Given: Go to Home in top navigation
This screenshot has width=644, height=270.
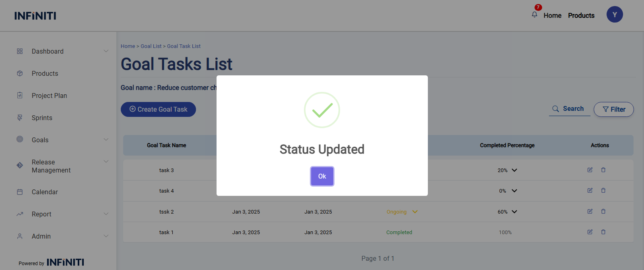Looking at the screenshot, I should pos(552,15).
